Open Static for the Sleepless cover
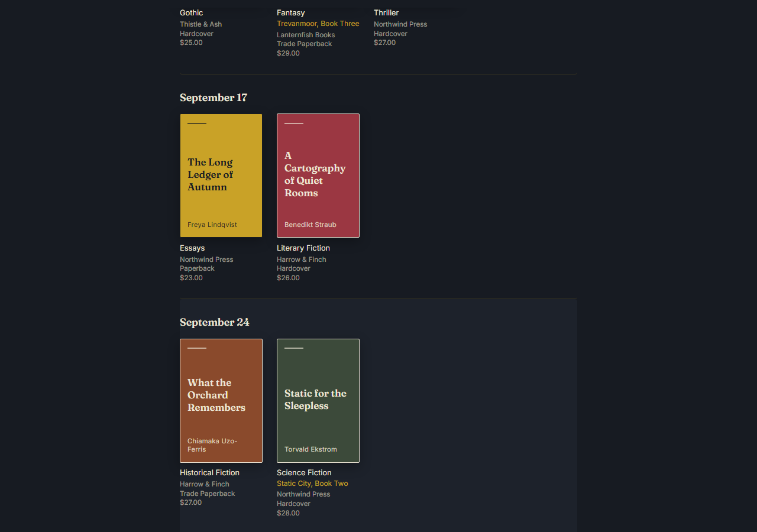 318,401
